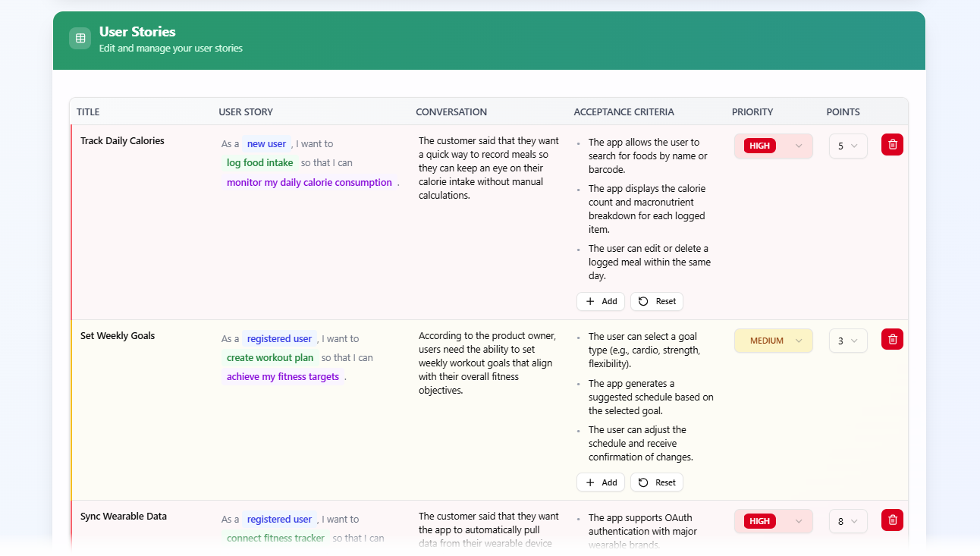Delete the Track Daily Calories story
980x556 pixels.
[x=892, y=145]
